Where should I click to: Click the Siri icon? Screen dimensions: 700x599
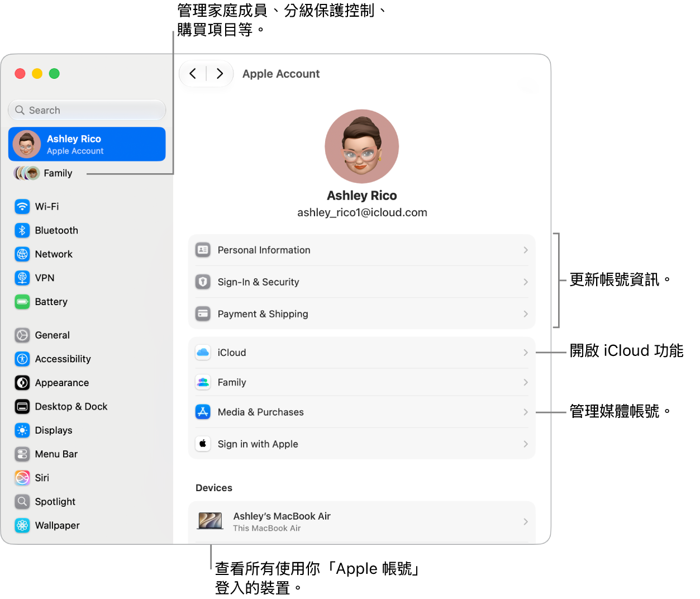pos(22,478)
